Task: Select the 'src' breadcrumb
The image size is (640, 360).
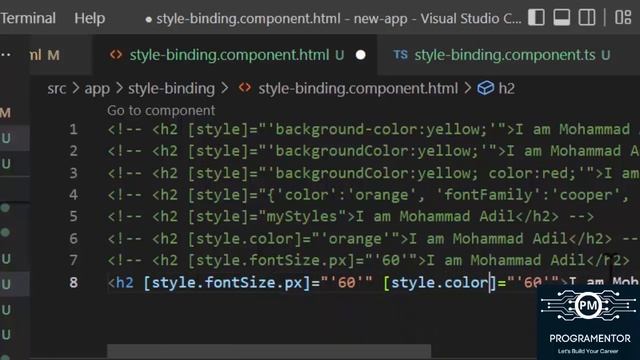Action: 56,88
